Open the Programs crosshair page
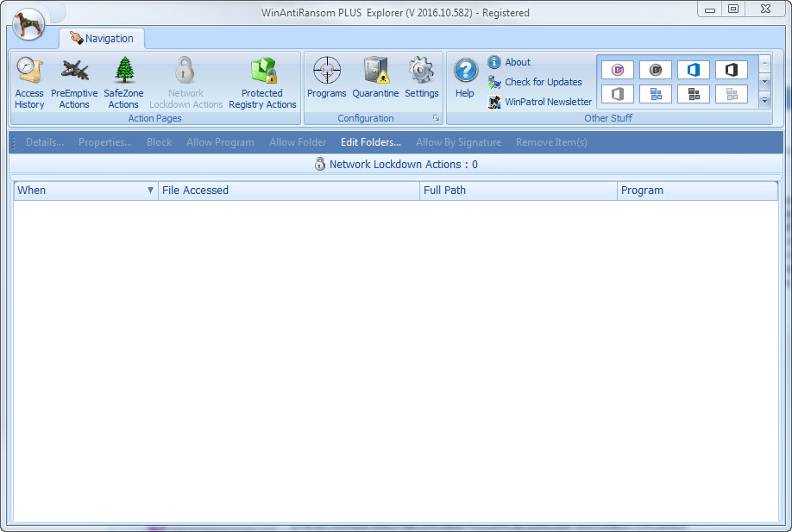Image resolution: width=792 pixels, height=532 pixels. click(327, 78)
